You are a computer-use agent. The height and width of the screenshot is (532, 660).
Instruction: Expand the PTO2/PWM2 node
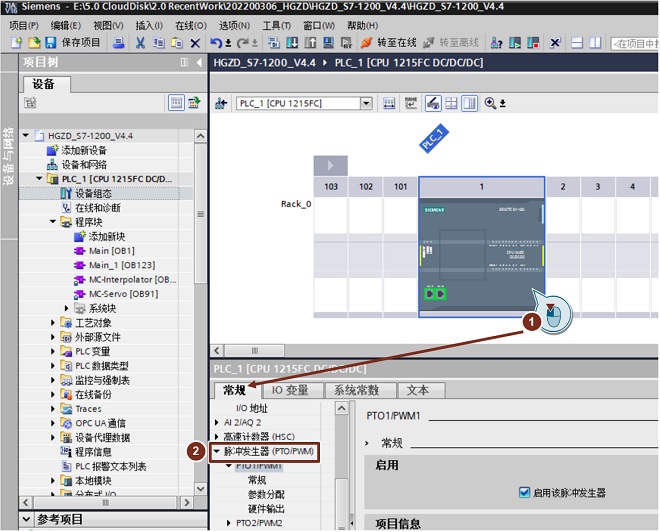pos(229,523)
